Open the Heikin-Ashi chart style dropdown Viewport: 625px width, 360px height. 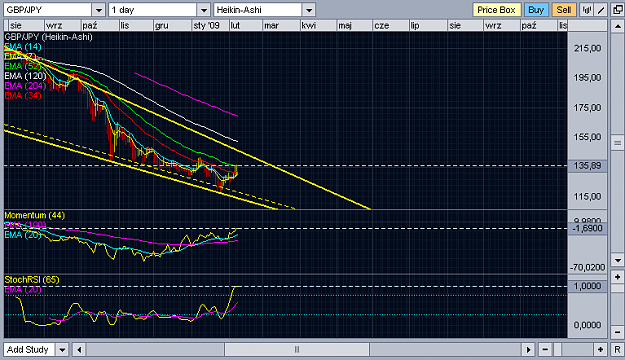click(x=309, y=10)
